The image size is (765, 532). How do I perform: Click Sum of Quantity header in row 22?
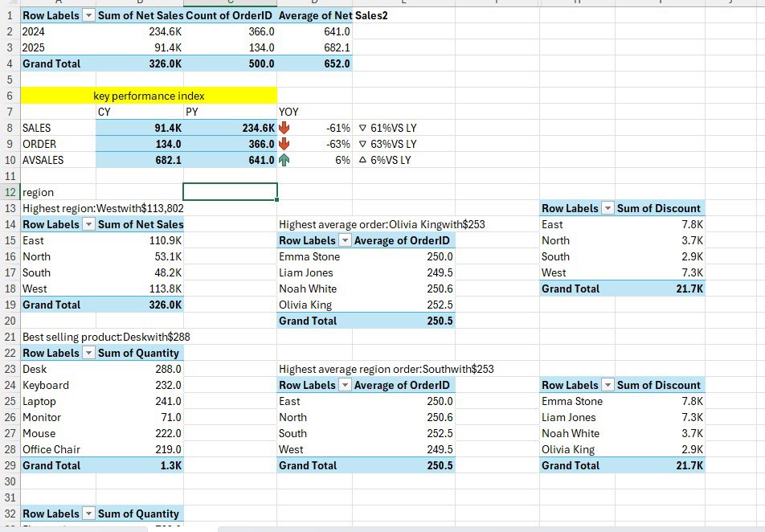(140, 353)
